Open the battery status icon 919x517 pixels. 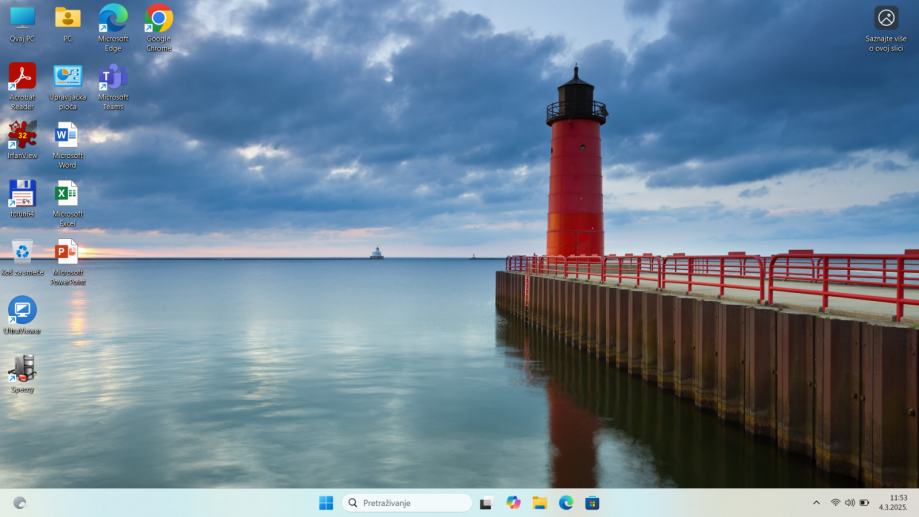pyautogui.click(x=864, y=503)
